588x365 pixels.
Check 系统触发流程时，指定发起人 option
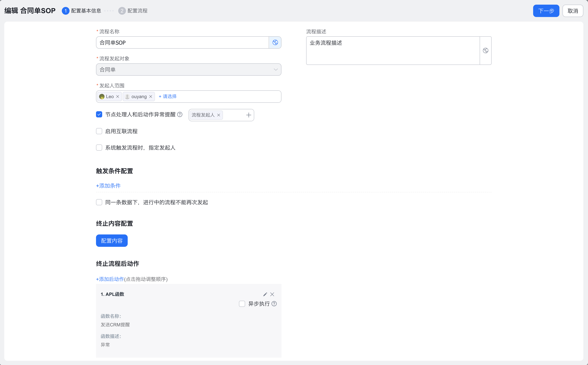tap(99, 148)
